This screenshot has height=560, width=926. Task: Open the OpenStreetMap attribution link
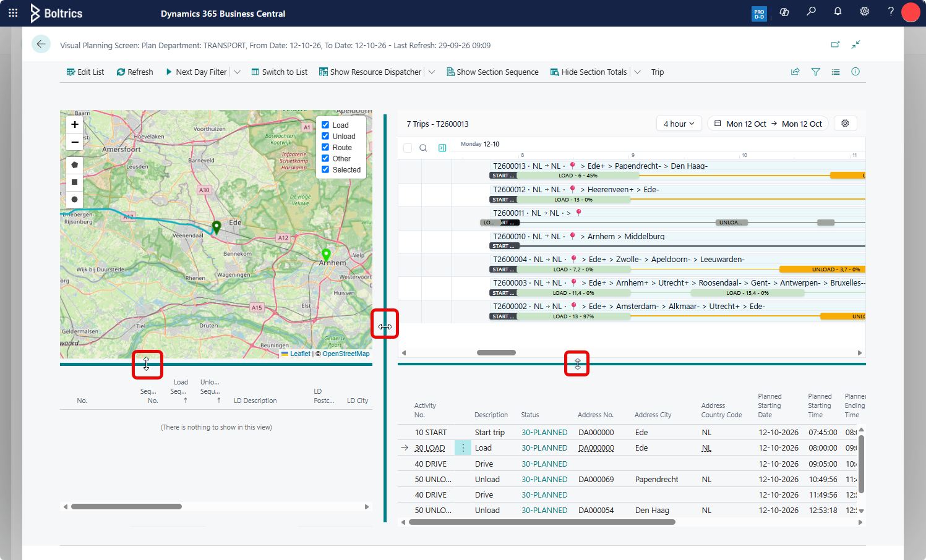click(346, 354)
